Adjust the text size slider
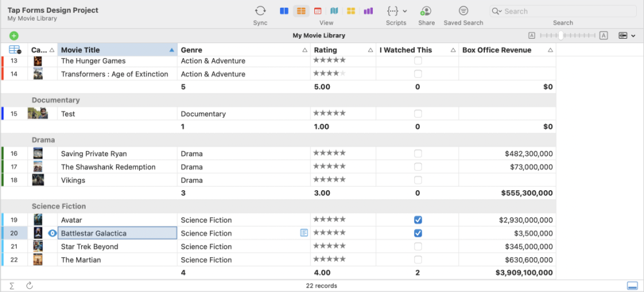Screen dimensions: 644x292 coord(562,35)
